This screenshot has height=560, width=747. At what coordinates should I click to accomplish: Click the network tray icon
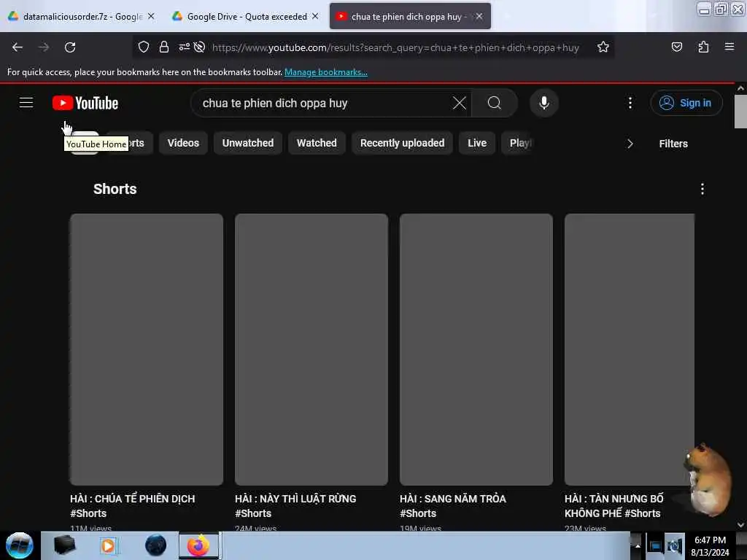tap(655, 546)
